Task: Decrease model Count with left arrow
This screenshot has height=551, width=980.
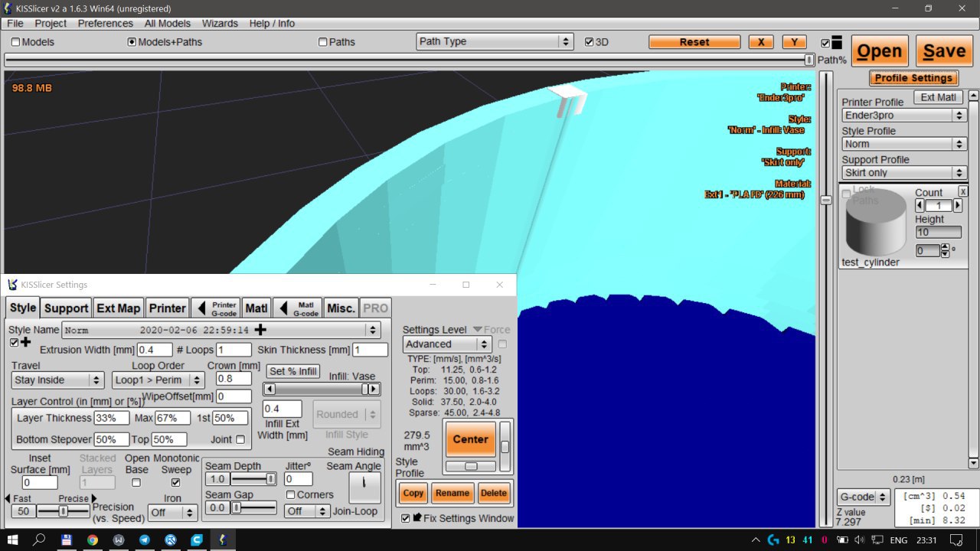Action: (920, 205)
